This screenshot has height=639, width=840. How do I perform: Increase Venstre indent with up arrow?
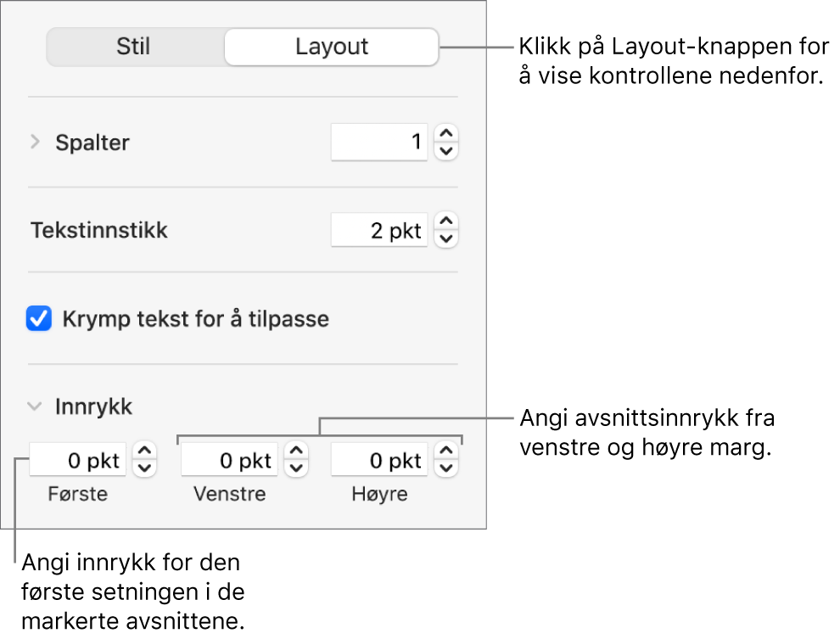click(296, 450)
